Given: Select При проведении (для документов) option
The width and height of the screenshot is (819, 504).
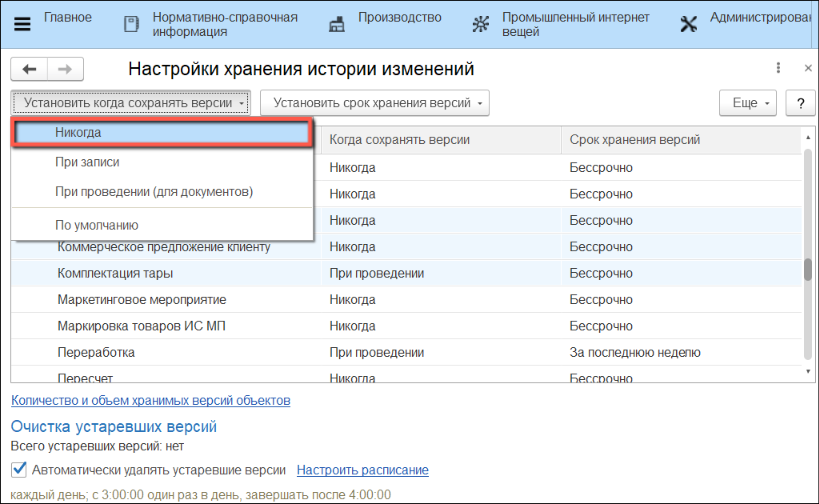Looking at the screenshot, I should coord(153,191).
